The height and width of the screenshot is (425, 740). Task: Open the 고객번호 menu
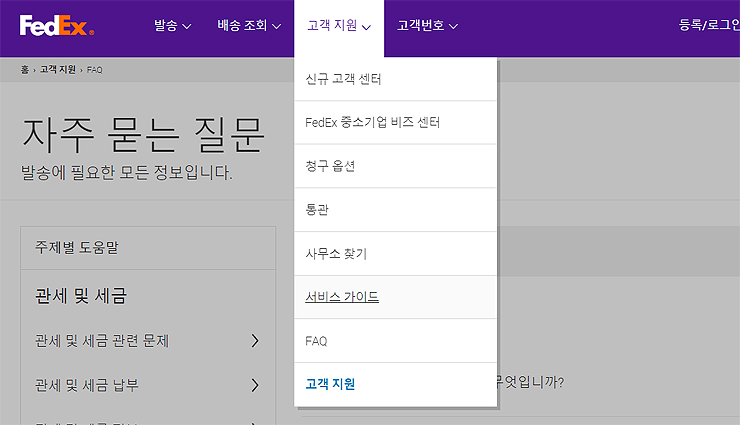[x=427, y=25]
